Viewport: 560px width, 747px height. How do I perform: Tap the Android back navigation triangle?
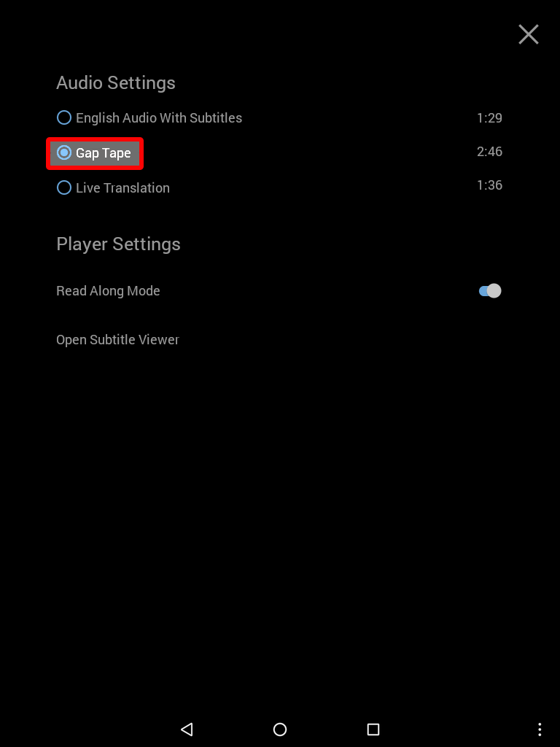click(x=187, y=729)
